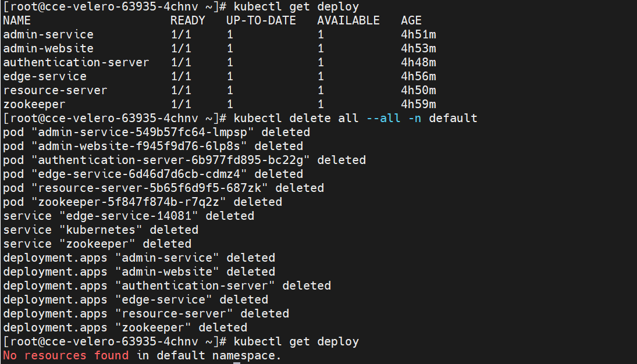Click the authentication-server name in deployment table
Image resolution: width=637 pixels, height=364 pixels.
76,62
